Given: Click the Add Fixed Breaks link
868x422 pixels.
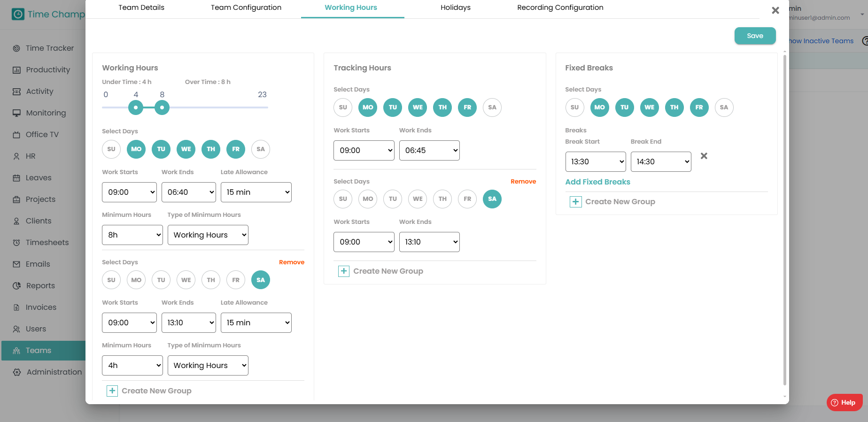Looking at the screenshot, I should point(597,182).
